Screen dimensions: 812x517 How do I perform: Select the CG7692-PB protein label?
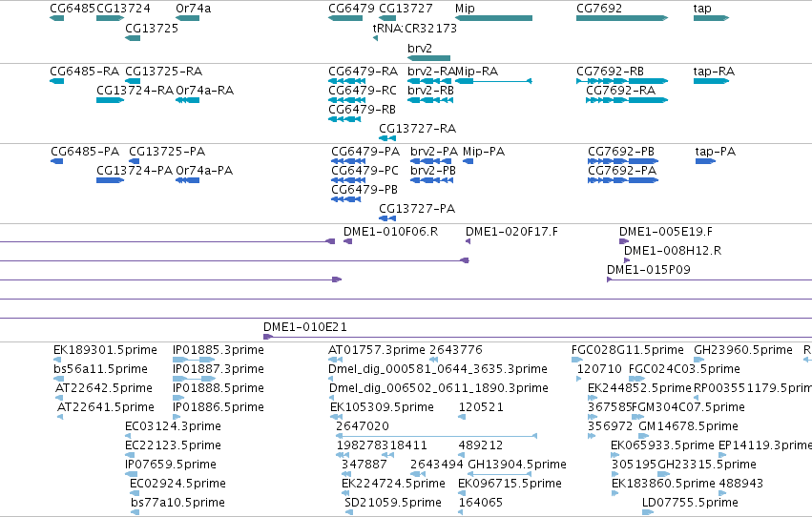[x=621, y=152]
